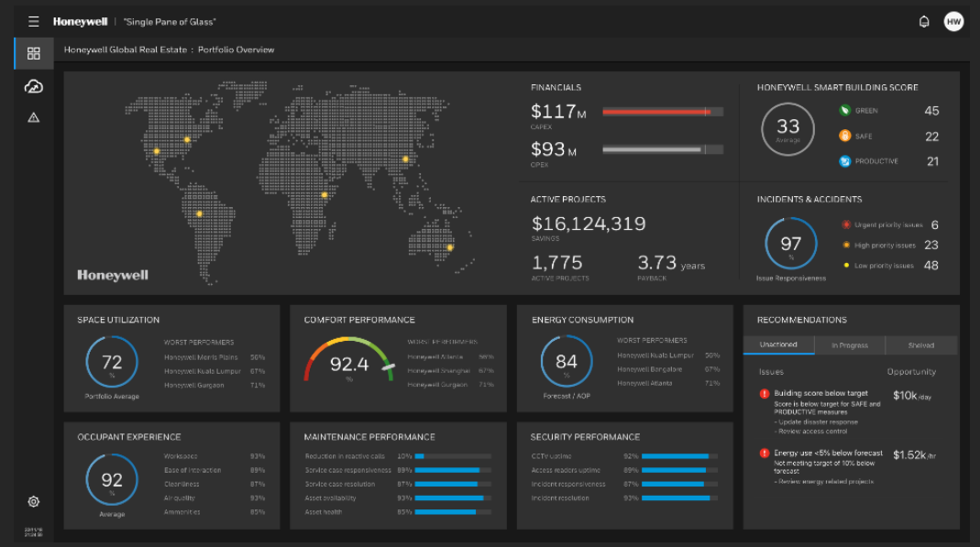
Task: Click the Safe lock score icon
Action: coord(845,136)
